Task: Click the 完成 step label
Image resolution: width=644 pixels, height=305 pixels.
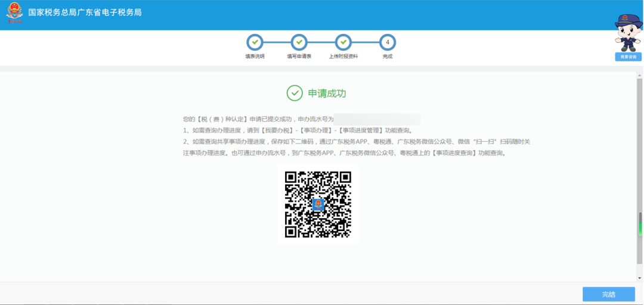Action: pos(388,57)
